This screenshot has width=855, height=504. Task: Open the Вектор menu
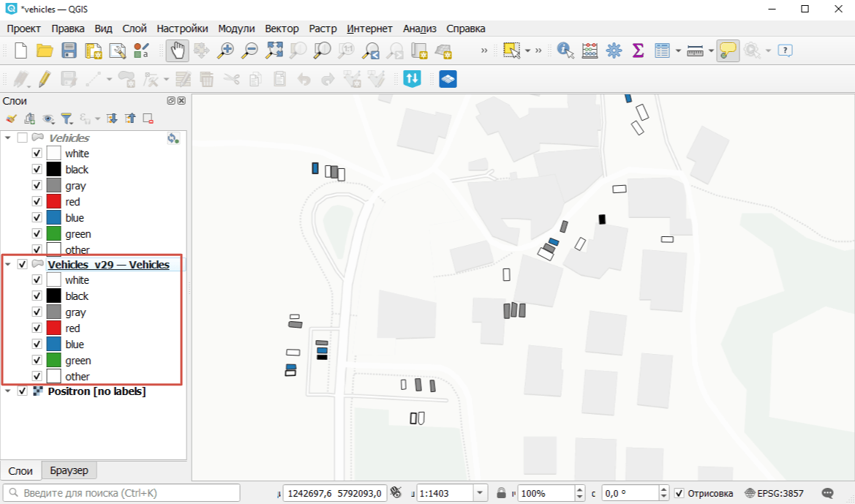[x=282, y=29]
